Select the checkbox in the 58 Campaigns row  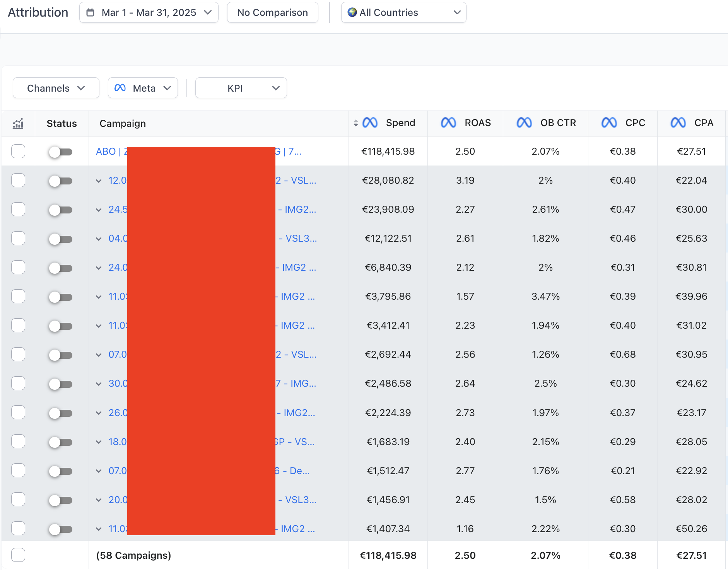pos(18,555)
